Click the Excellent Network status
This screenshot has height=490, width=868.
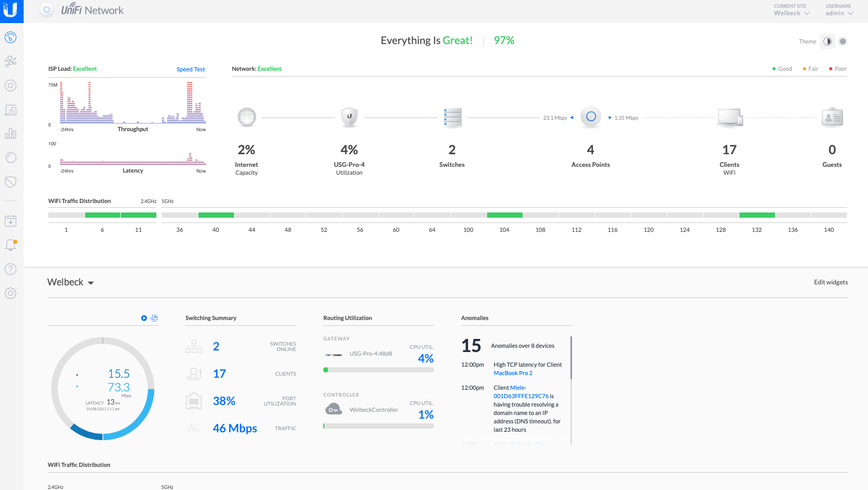pos(269,69)
